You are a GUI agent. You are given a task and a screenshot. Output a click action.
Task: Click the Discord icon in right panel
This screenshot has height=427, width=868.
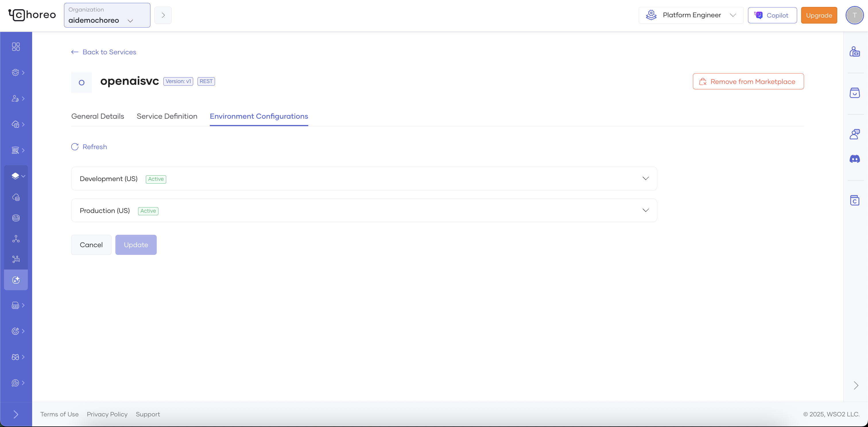[x=855, y=159]
